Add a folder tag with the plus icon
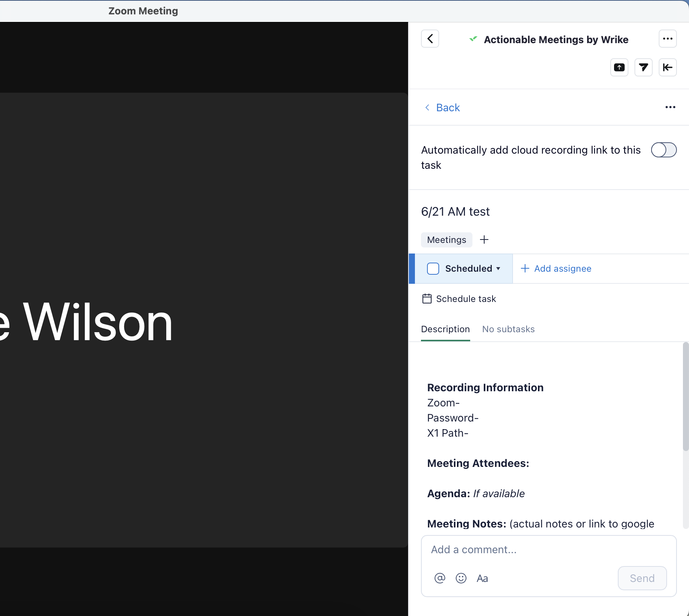Screen dimensions: 689x616 click(x=484, y=240)
